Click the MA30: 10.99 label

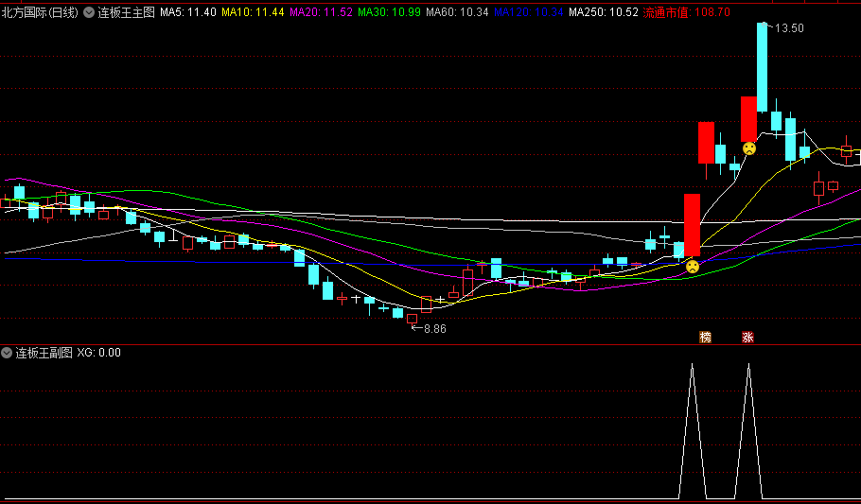tap(389, 12)
